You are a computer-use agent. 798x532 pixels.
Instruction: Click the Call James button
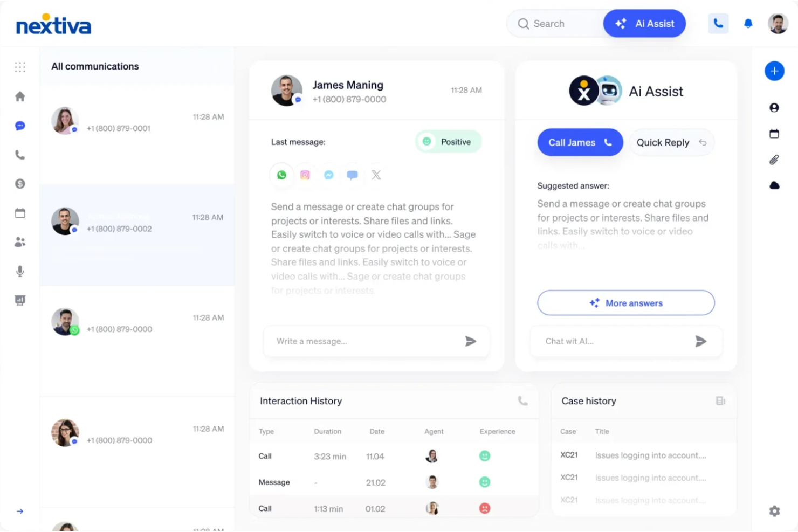[580, 142]
